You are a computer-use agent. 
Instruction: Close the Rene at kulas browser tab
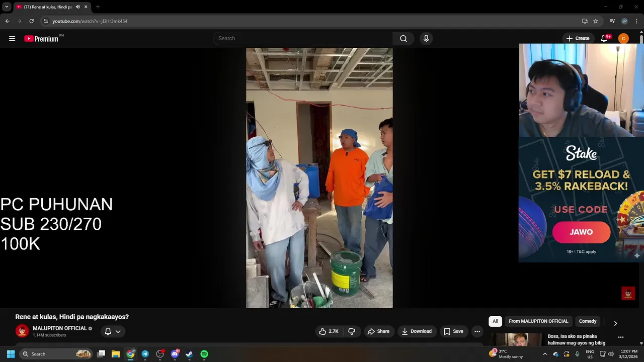pyautogui.click(x=86, y=7)
